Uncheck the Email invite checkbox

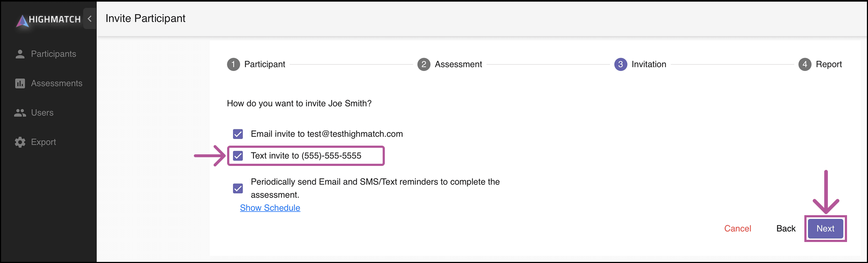(x=238, y=134)
